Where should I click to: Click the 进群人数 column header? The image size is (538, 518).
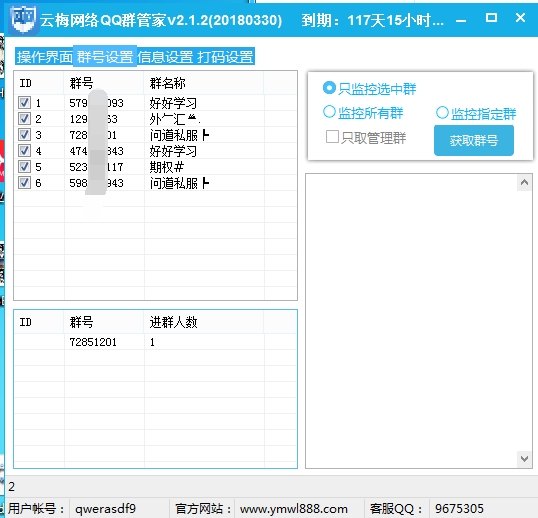(x=204, y=322)
